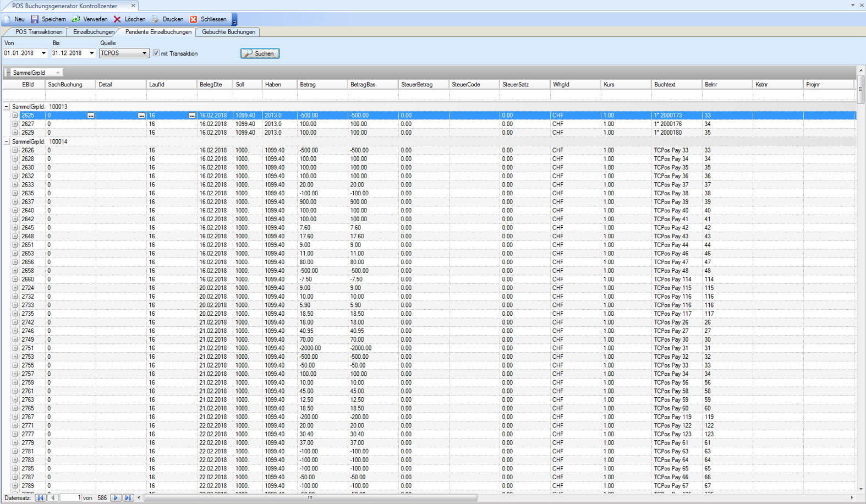Open the Quelle TCPOS combo box
Image resolution: width=866 pixels, height=504 pixels.
point(144,53)
